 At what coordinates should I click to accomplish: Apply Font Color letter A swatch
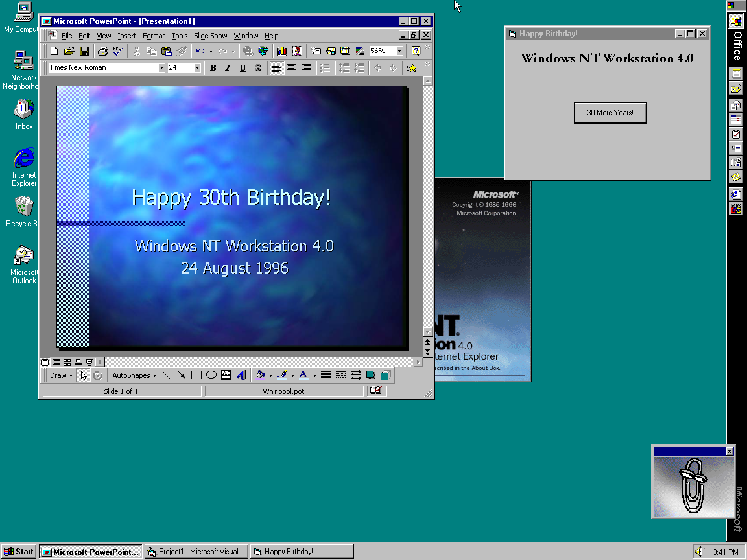pyautogui.click(x=303, y=375)
